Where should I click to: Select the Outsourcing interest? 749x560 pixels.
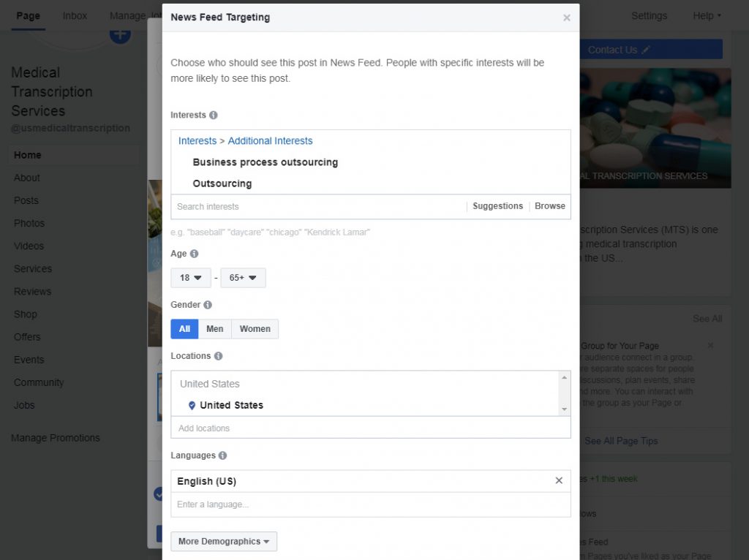(222, 183)
